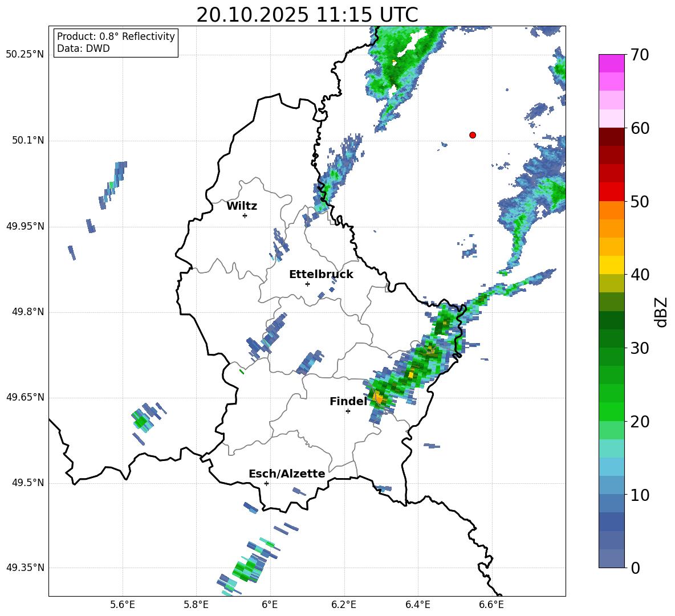Click the 5.8°E longitude label

196,605
